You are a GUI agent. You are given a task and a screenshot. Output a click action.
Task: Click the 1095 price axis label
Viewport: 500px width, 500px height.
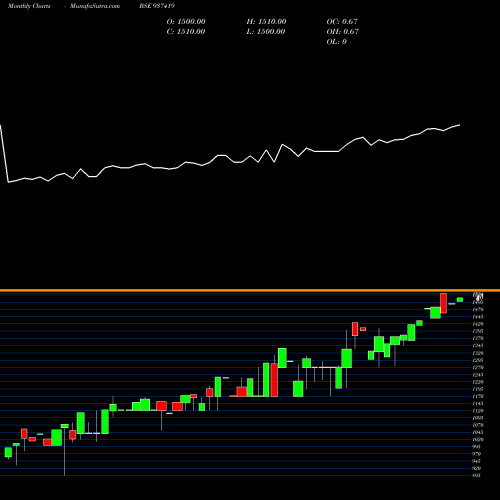(478, 418)
